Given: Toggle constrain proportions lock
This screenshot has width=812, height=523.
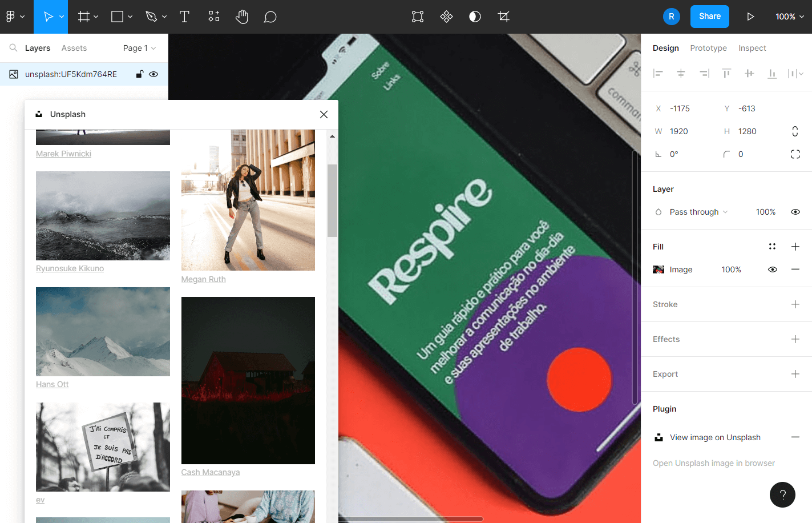Looking at the screenshot, I should [795, 131].
